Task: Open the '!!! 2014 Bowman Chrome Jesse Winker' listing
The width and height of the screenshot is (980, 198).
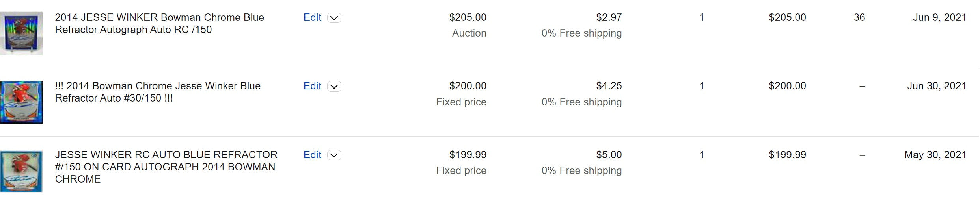Action: [158, 92]
